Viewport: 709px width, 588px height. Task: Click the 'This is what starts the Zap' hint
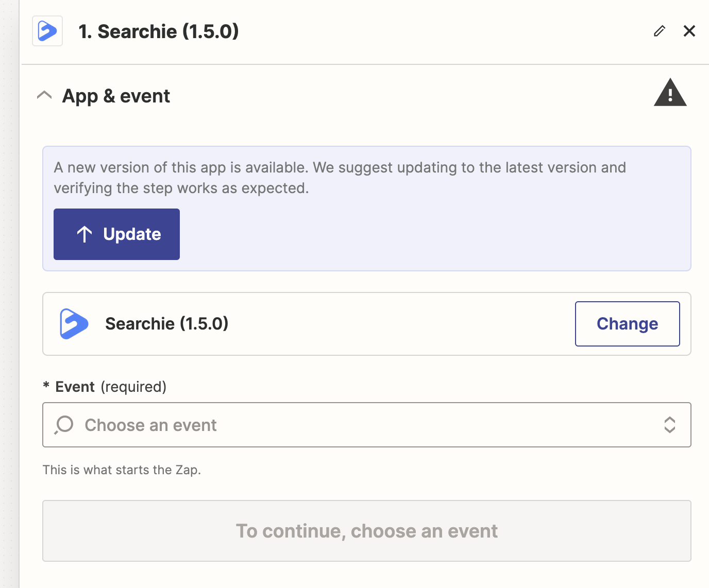click(122, 470)
